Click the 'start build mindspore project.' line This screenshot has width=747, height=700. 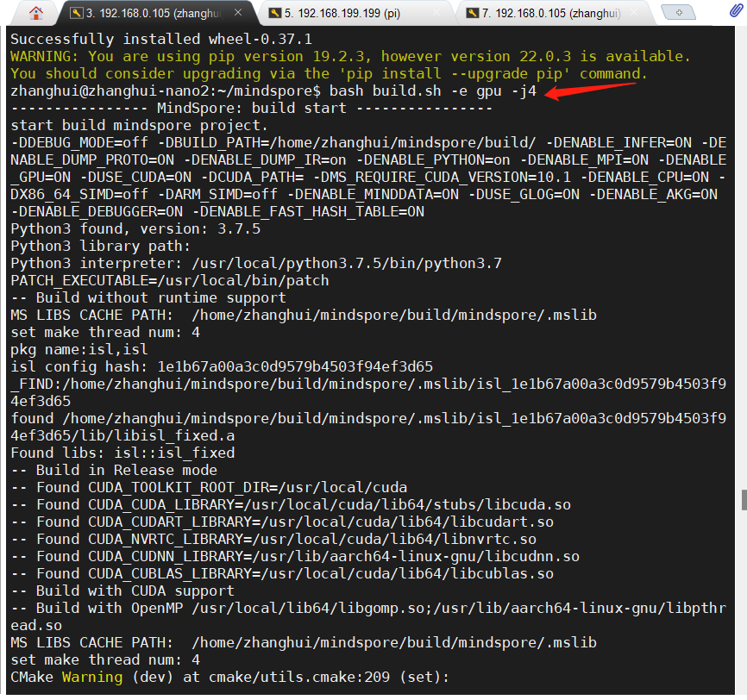coord(140,125)
